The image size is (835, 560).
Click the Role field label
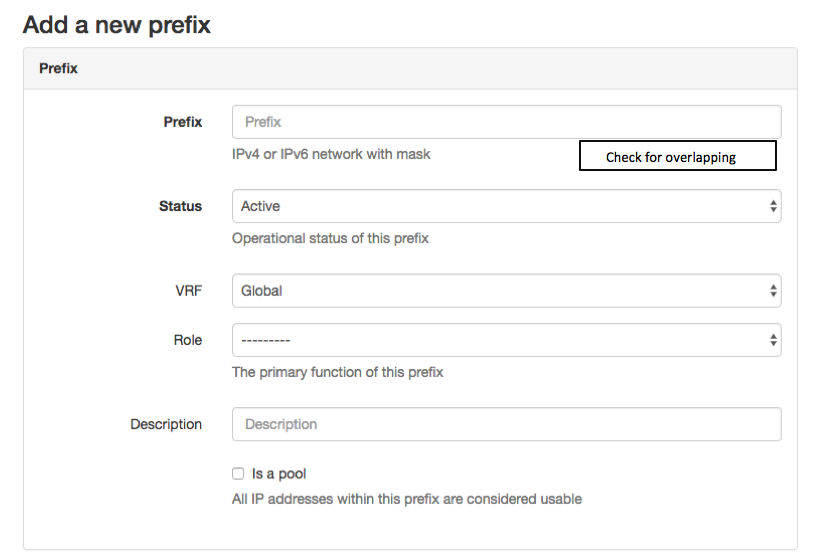tap(188, 340)
